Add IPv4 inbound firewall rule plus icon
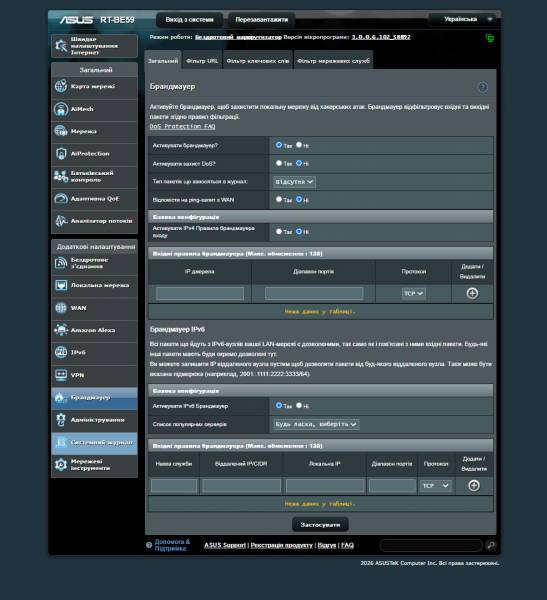 click(472, 293)
